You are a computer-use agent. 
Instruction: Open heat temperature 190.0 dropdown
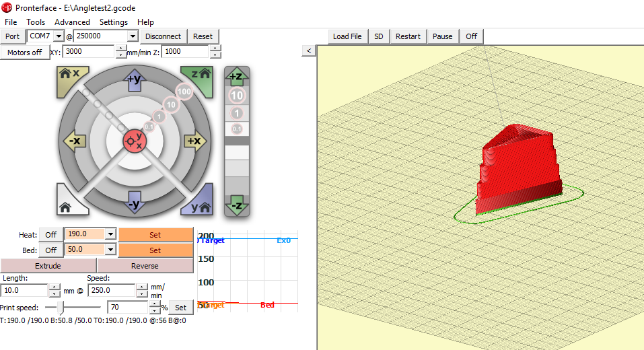[x=110, y=234]
